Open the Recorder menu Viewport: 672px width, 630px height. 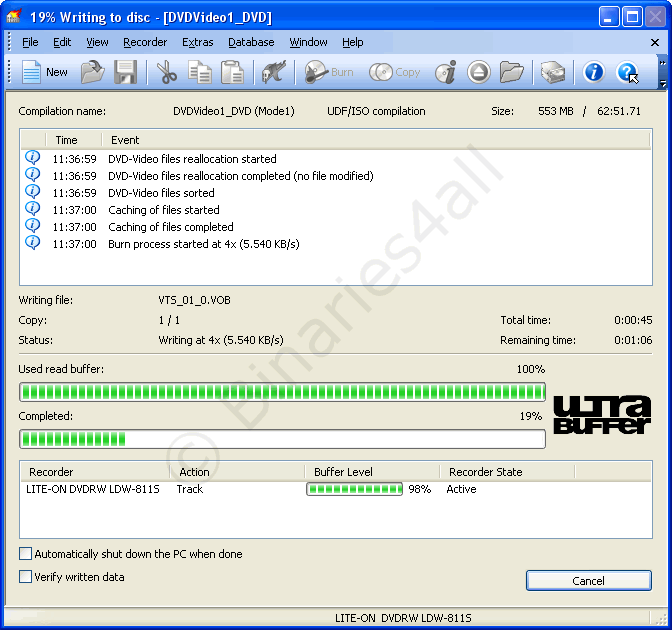coord(145,42)
